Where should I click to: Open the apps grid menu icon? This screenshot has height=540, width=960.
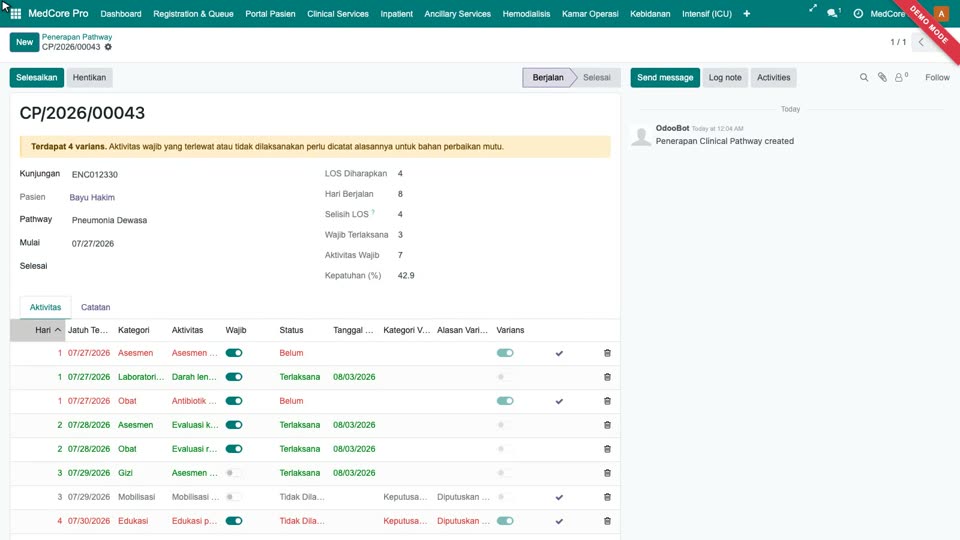pyautogui.click(x=16, y=13)
